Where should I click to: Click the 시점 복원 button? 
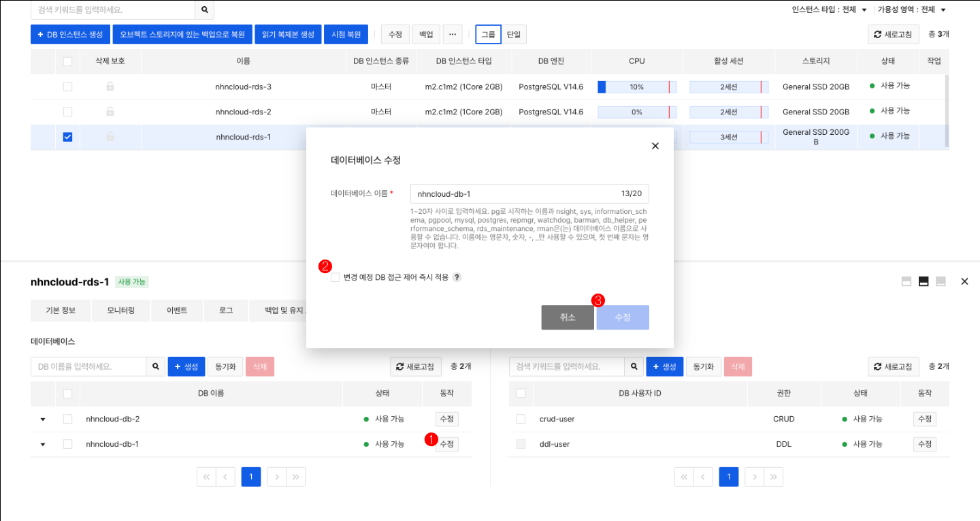tap(346, 34)
